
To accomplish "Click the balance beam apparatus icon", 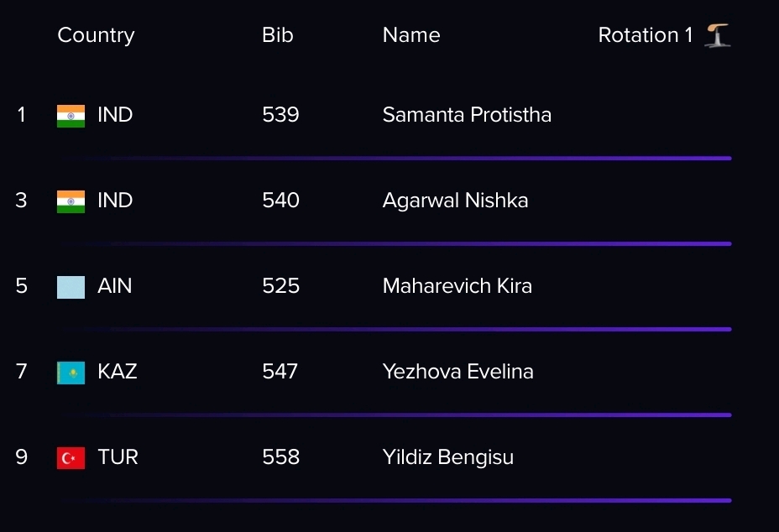I will 718,35.
